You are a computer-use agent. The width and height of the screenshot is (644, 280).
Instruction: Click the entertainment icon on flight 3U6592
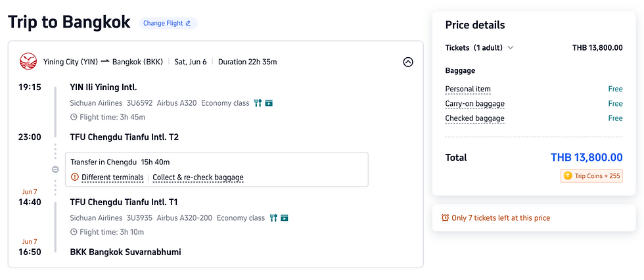269,103
